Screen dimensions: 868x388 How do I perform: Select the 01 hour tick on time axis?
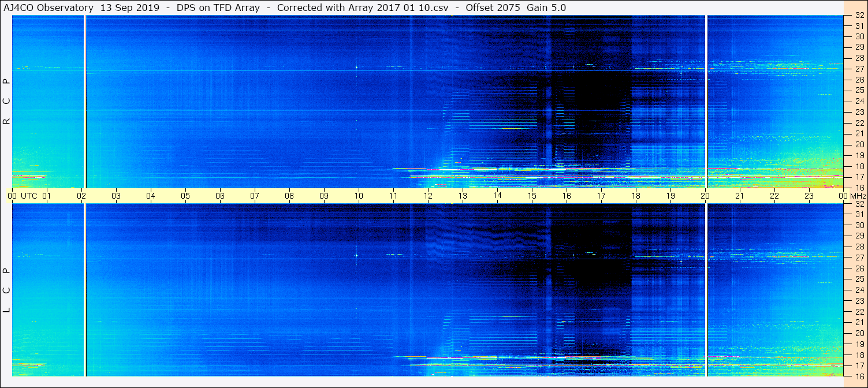coord(47,196)
